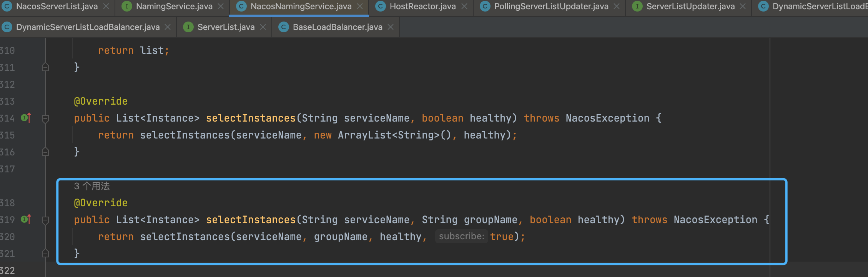Switch to PollingServerListUpdater.java tab
The image size is (868, 277).
tap(551, 7)
